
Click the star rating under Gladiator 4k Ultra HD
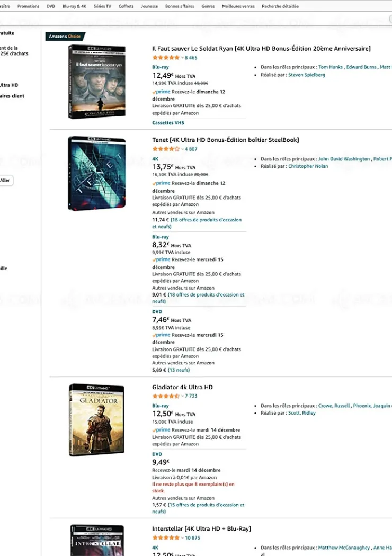pyautogui.click(x=164, y=396)
